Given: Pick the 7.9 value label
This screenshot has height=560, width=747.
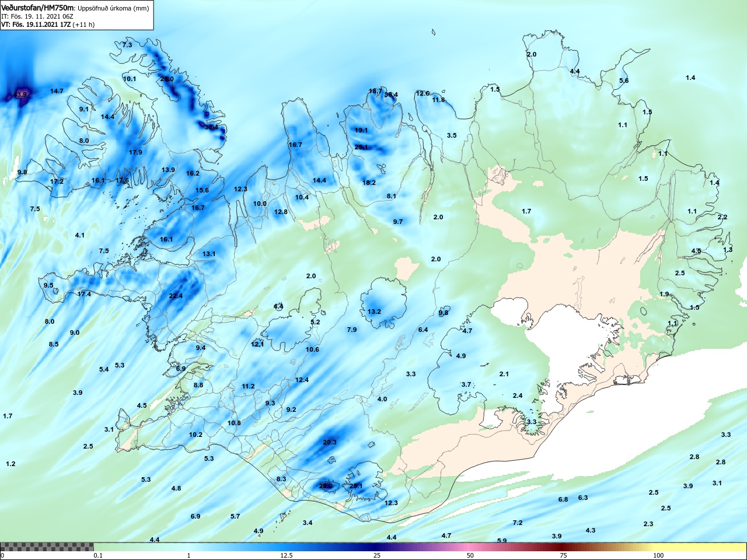Looking at the screenshot, I should point(352,330).
